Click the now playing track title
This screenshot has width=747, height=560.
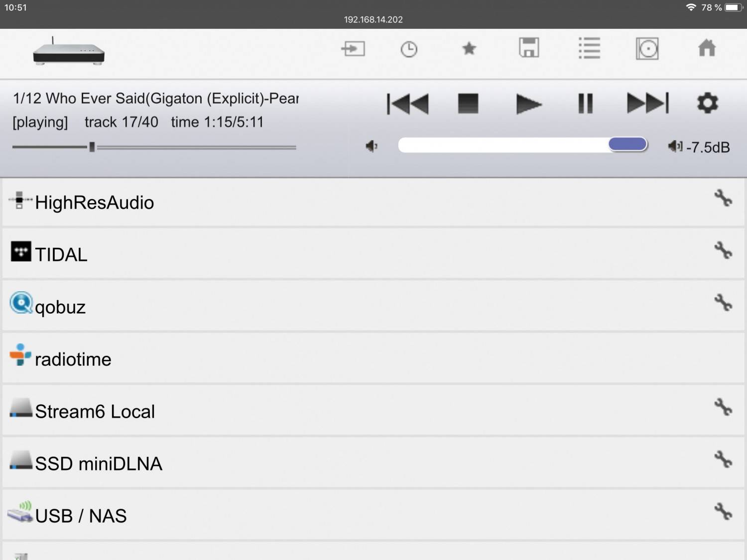click(156, 99)
